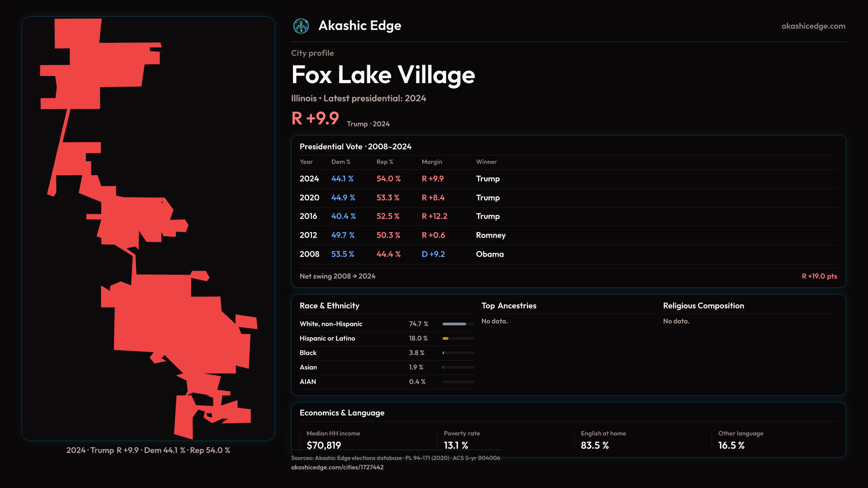Click the English at home statistic

click(594, 446)
